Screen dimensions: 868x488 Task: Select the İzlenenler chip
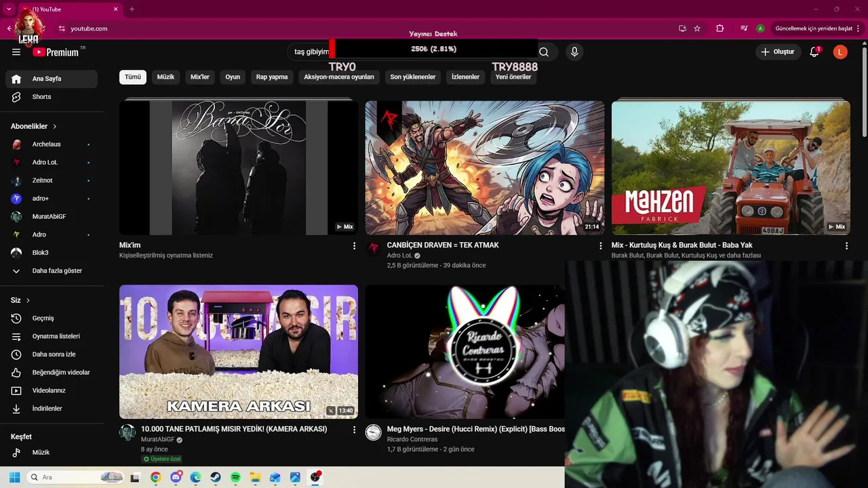(x=465, y=77)
